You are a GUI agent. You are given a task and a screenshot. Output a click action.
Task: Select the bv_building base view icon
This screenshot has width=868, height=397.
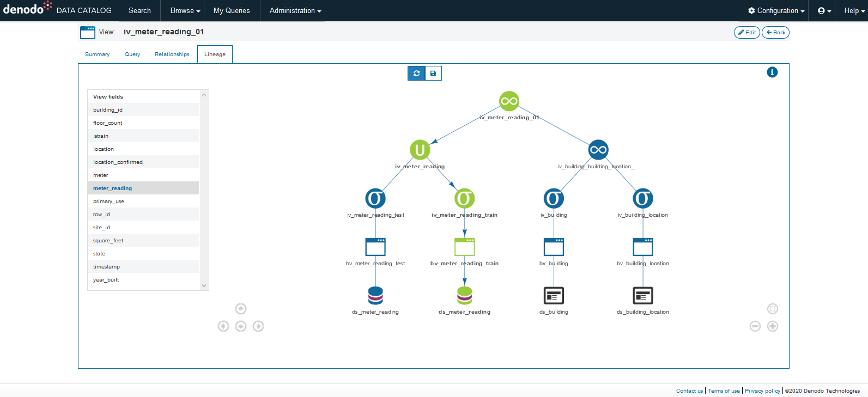click(554, 247)
